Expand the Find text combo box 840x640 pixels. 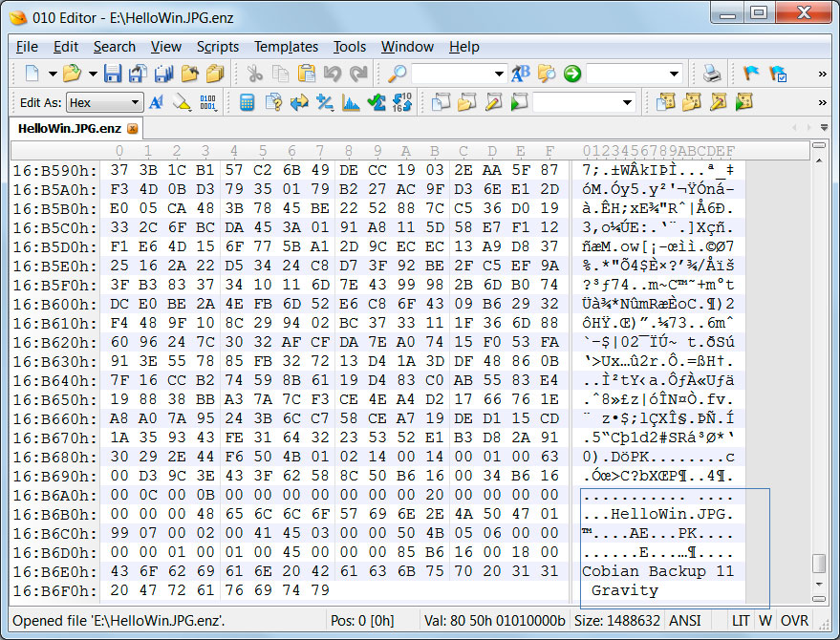(499, 74)
